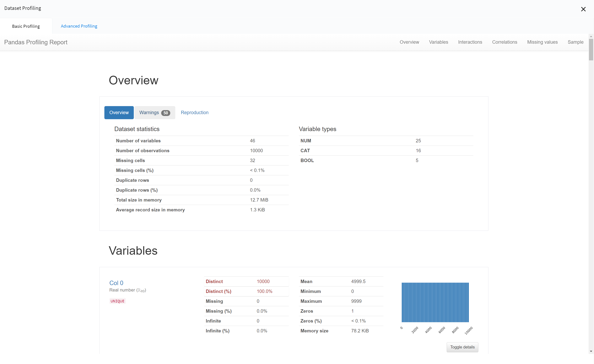Navigate to the Overview section via header menu

(409, 42)
